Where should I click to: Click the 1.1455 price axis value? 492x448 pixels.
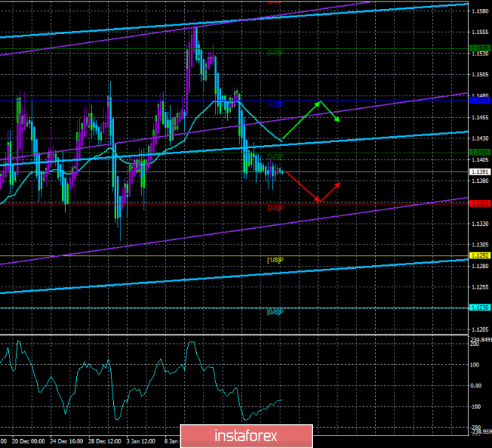coord(480,118)
